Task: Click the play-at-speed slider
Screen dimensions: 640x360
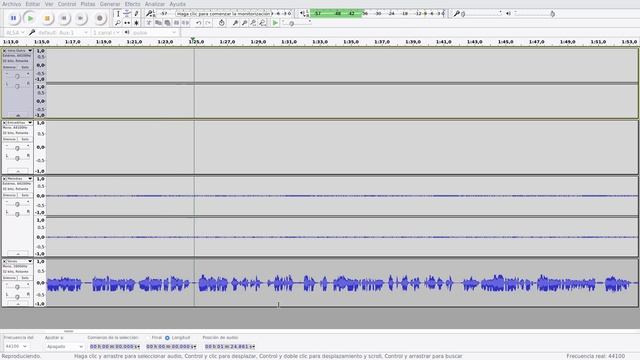Action: tap(296, 23)
